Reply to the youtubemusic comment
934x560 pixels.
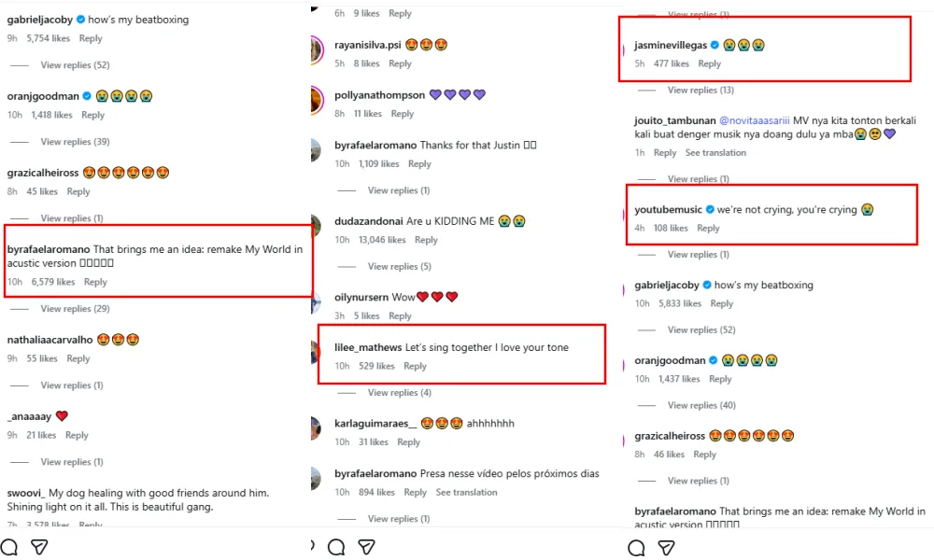click(708, 228)
